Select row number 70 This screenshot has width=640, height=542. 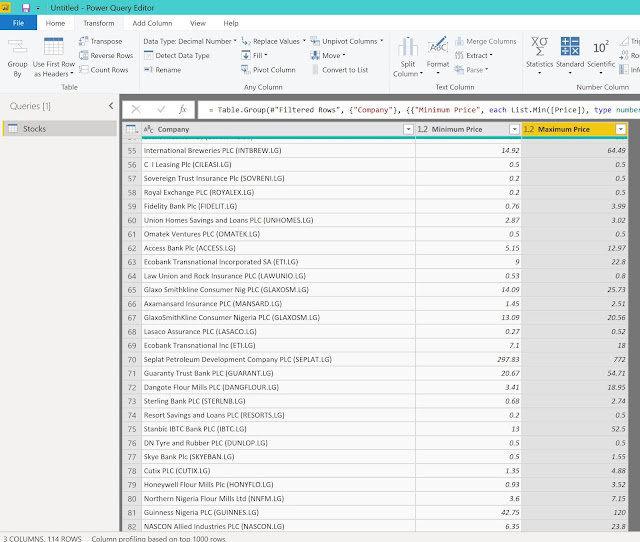point(132,360)
